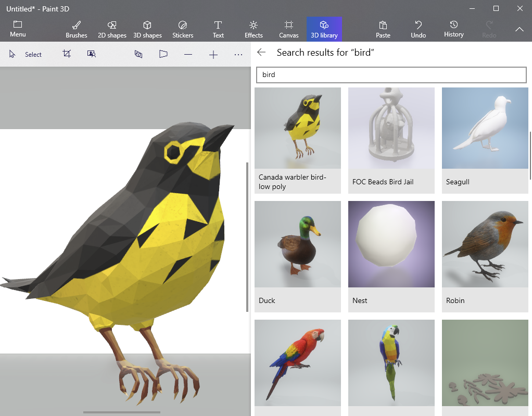
Task: Toggle the 3D view icon
Action: pyautogui.click(x=138, y=54)
